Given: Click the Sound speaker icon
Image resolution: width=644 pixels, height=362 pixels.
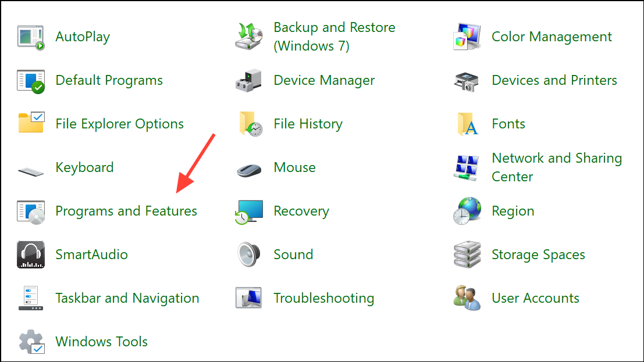Looking at the screenshot, I should tap(250, 255).
